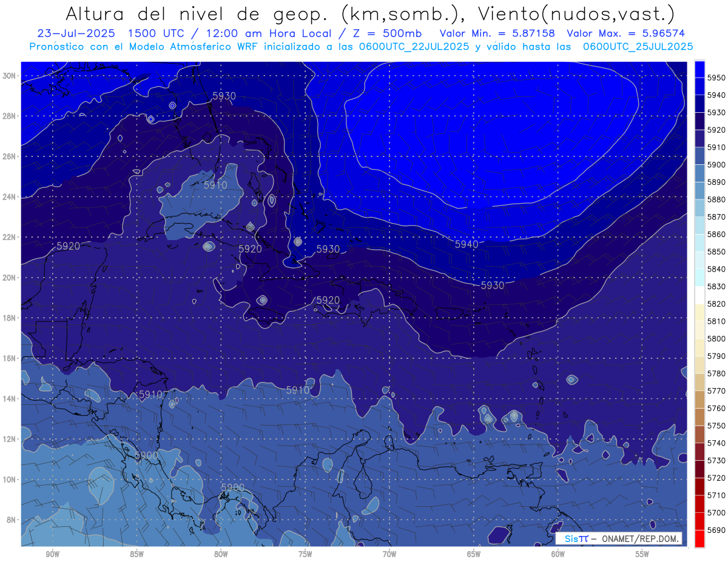Select the 70W longitude axis label

tap(389, 554)
